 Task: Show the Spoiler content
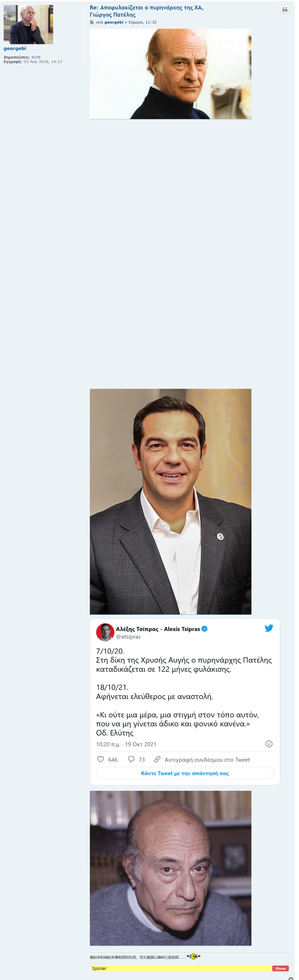[x=280, y=968]
